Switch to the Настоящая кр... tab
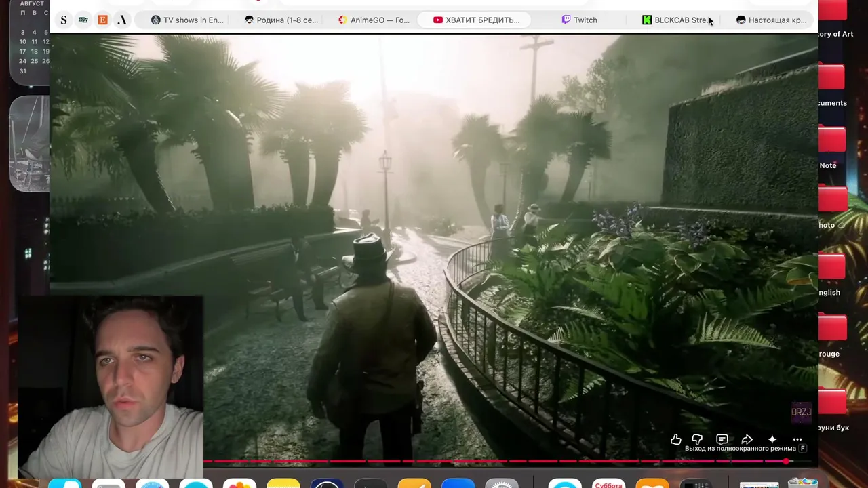The height and width of the screenshot is (488, 868). point(772,20)
